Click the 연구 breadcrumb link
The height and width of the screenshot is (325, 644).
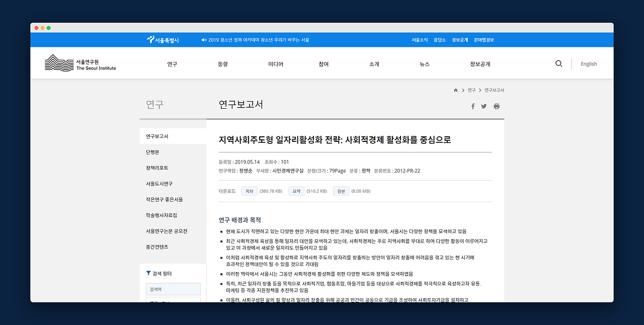point(471,90)
